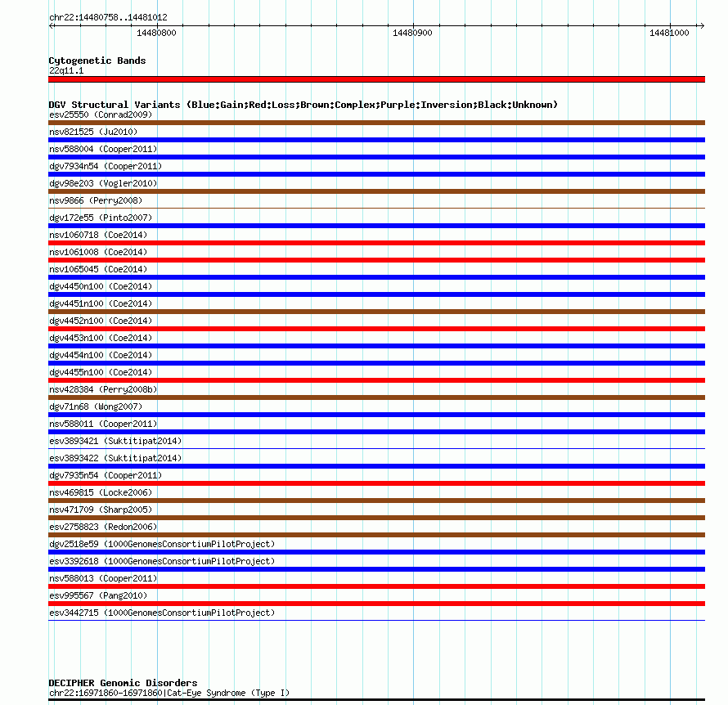Viewport: 728px width, 705px height.
Task: Select the esv3893421 (Suktitipat2014) label
Action: pos(115,441)
